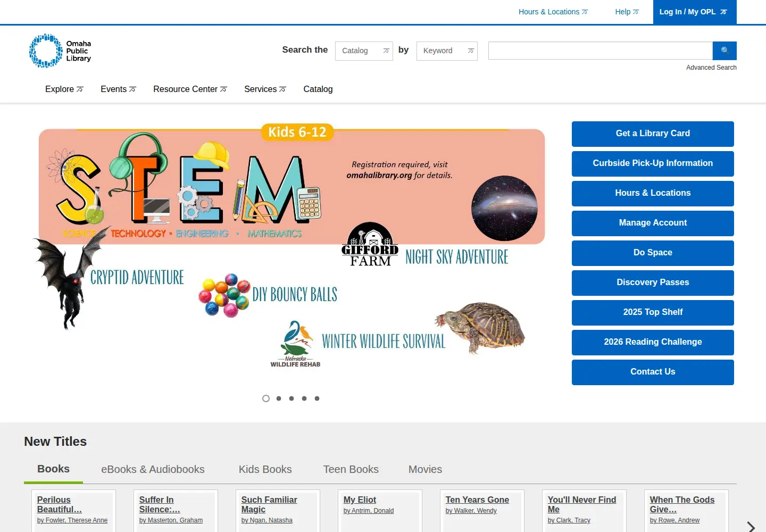This screenshot has width=766, height=532.
Task: Open the book titled Perilous Beautiful…
Action: coord(59,504)
